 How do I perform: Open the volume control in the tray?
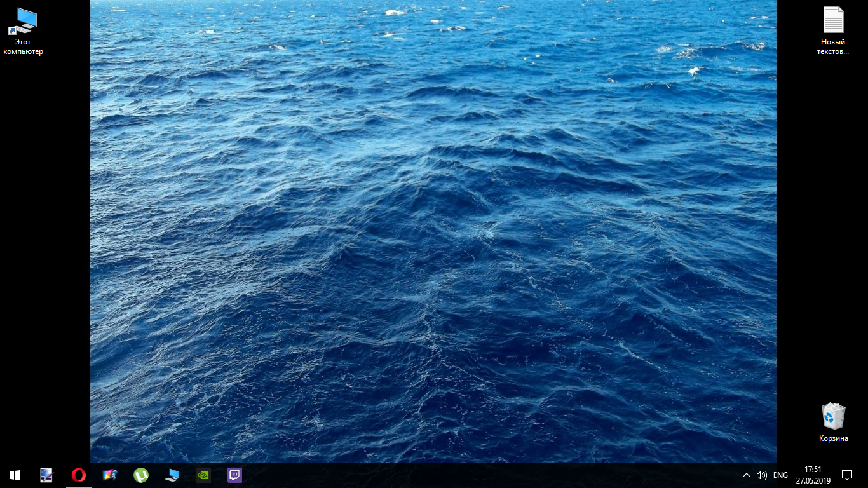coord(762,475)
